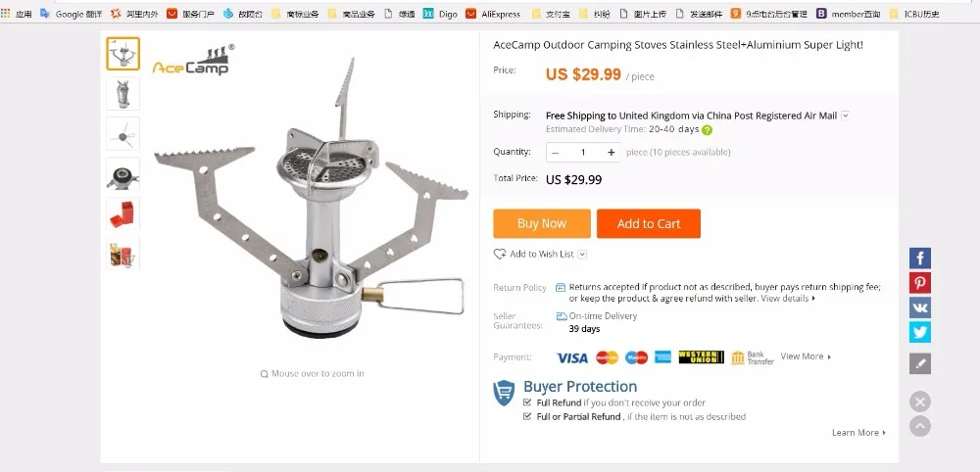980x472 pixels.
Task: Click the Buy Now button
Action: click(542, 223)
